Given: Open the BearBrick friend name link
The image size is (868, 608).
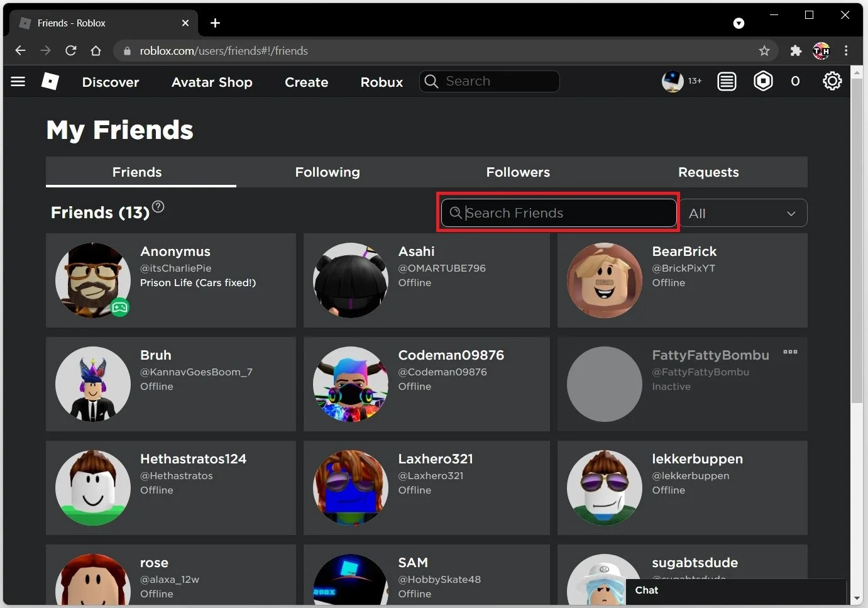Looking at the screenshot, I should [684, 251].
